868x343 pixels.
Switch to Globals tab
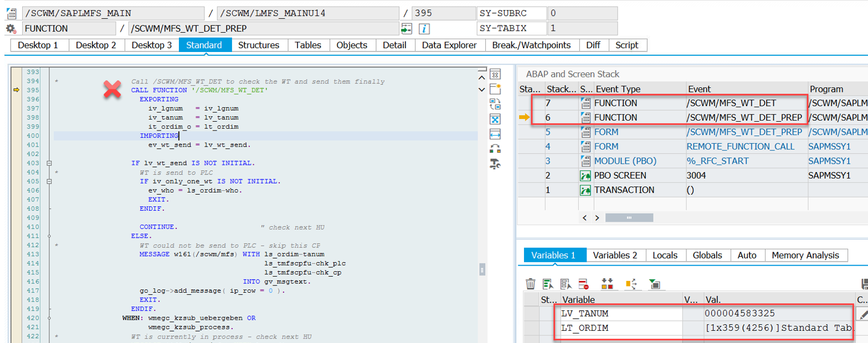coord(708,255)
